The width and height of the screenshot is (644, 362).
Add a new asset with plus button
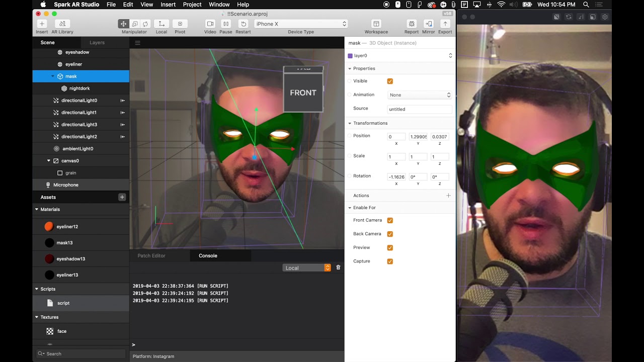pyautogui.click(x=122, y=197)
